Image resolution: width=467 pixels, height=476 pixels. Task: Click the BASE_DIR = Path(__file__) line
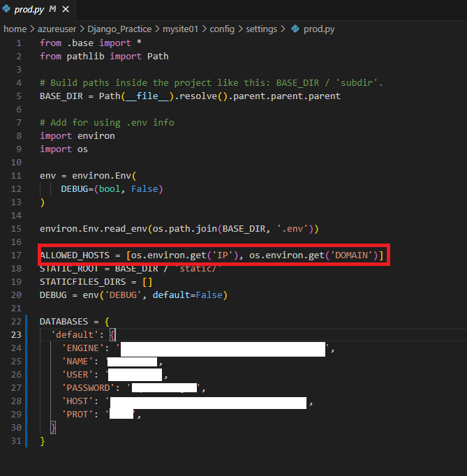tap(190, 96)
